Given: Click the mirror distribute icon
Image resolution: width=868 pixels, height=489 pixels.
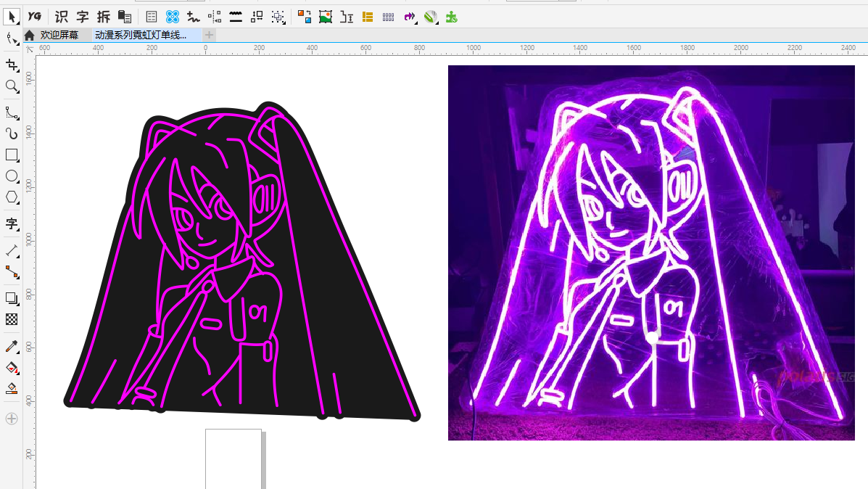Looking at the screenshot, I should (x=214, y=17).
